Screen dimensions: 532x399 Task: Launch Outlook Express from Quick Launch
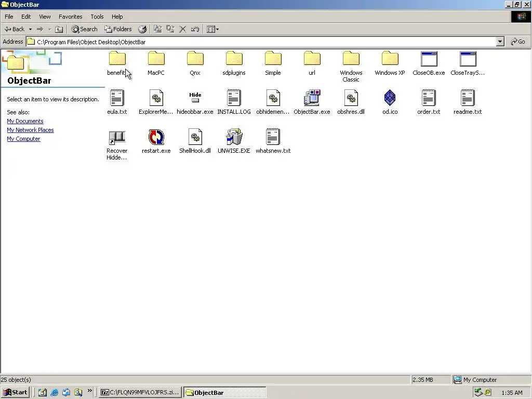pos(66,393)
